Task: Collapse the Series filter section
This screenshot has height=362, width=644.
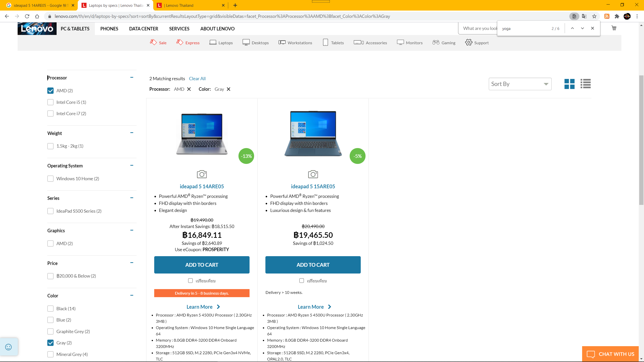Action: [132, 198]
